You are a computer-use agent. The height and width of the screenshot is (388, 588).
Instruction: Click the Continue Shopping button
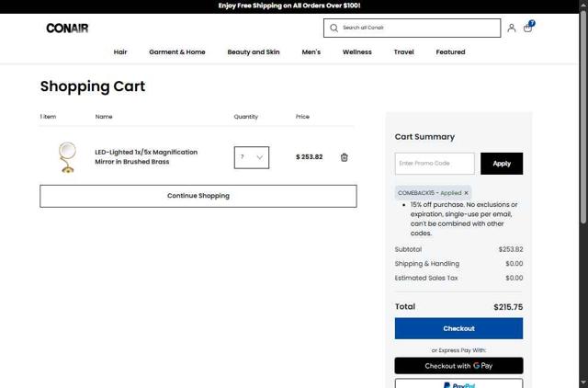click(198, 196)
